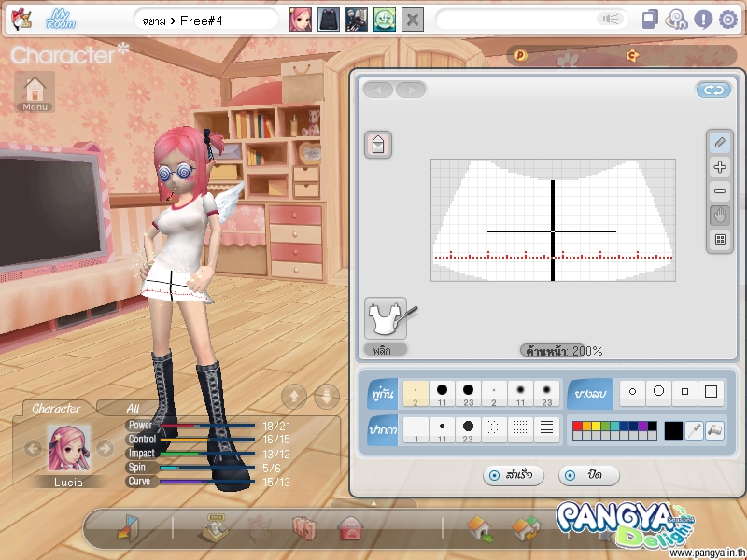Viewport: 747px width, 560px height.
Task: Click the golf clubs slot icon
Action: tap(357, 20)
